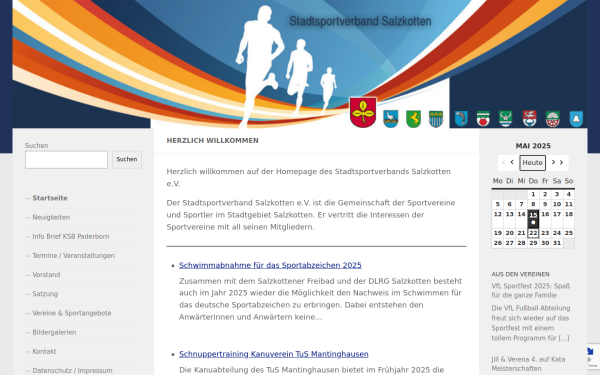This screenshot has width=600, height=375.
Task: Open the blue crest with fish
Action: click(x=461, y=119)
